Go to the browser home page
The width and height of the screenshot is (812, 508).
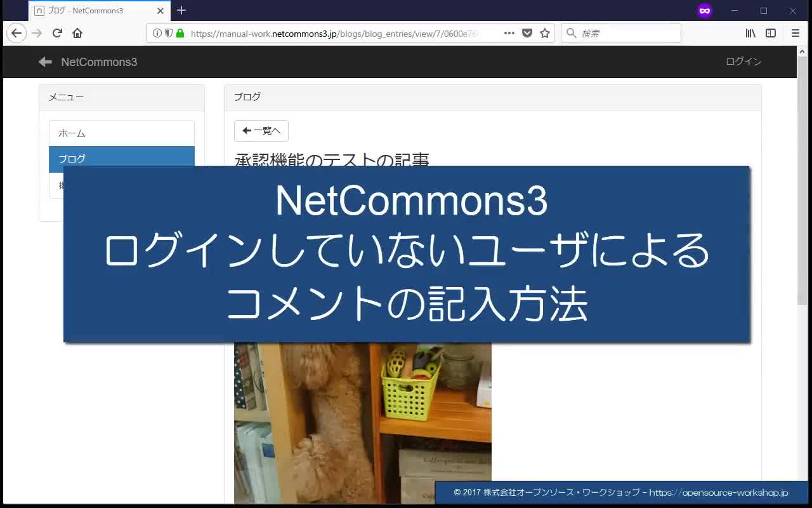[x=77, y=33]
